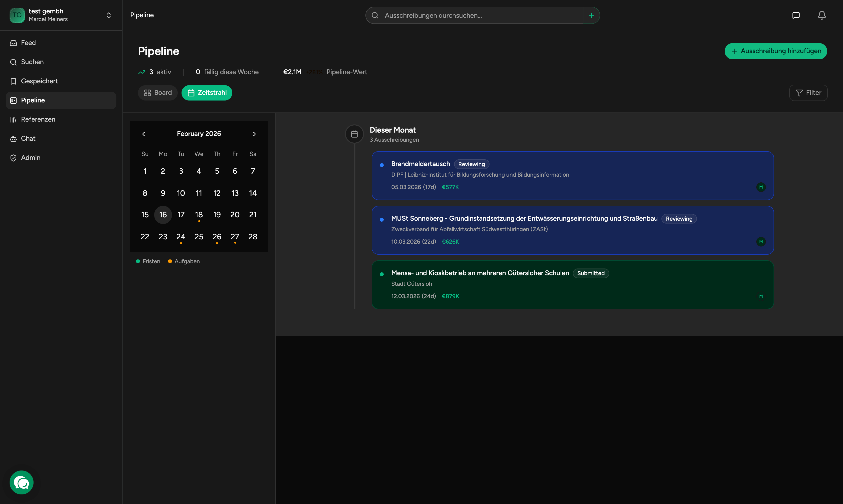Switch to Board view
This screenshot has width=843, height=504.
click(158, 93)
